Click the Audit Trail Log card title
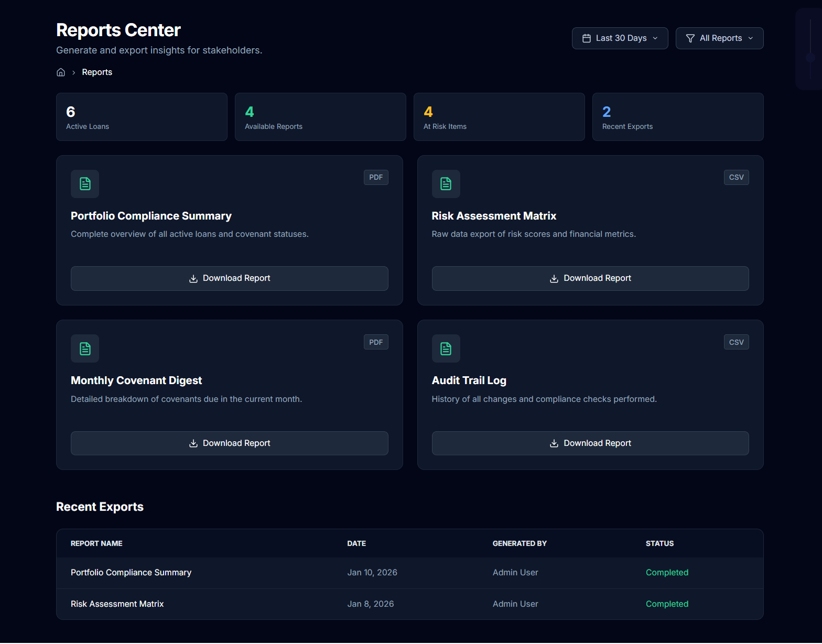The width and height of the screenshot is (822, 644). (x=469, y=380)
